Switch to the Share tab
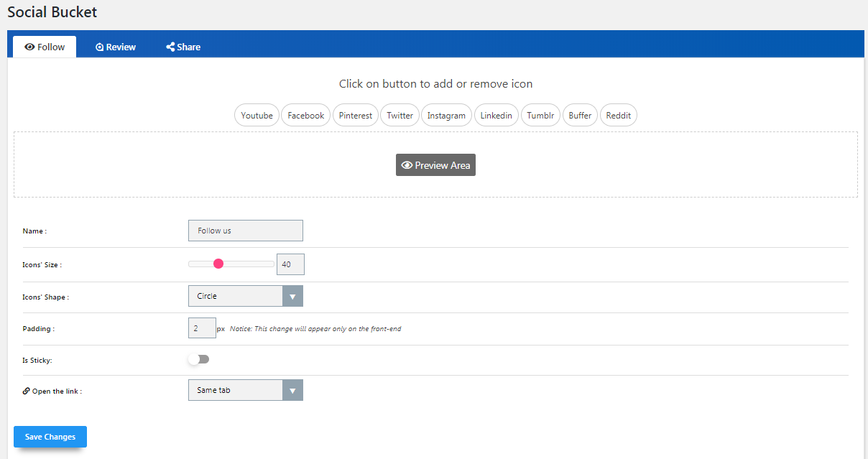This screenshot has height=459, width=868. point(183,47)
